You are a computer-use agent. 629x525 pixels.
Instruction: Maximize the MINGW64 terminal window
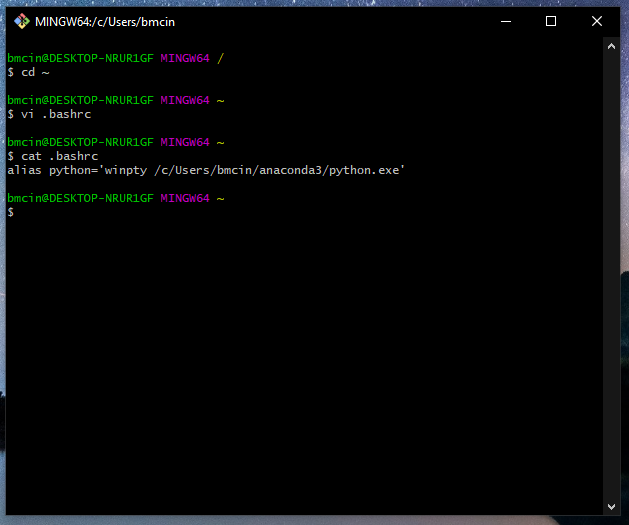pyautogui.click(x=550, y=21)
